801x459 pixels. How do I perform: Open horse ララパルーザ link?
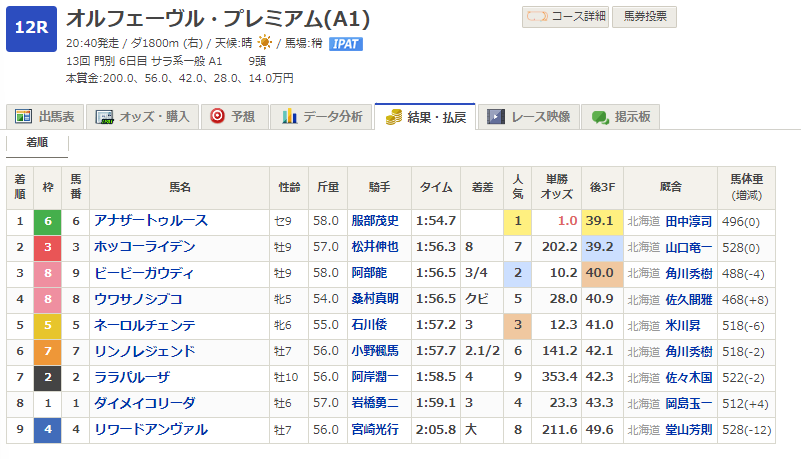[132, 377]
